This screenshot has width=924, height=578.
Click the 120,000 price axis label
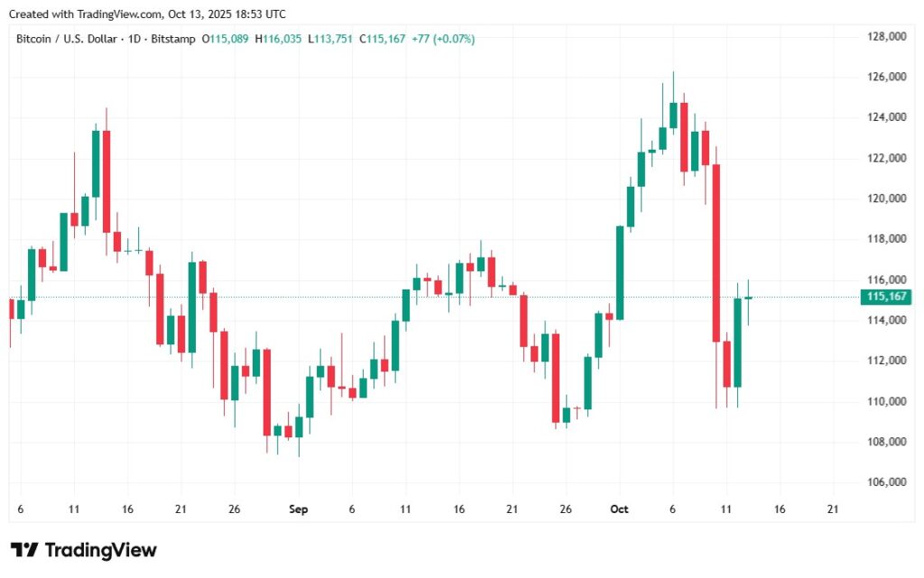[884, 198]
